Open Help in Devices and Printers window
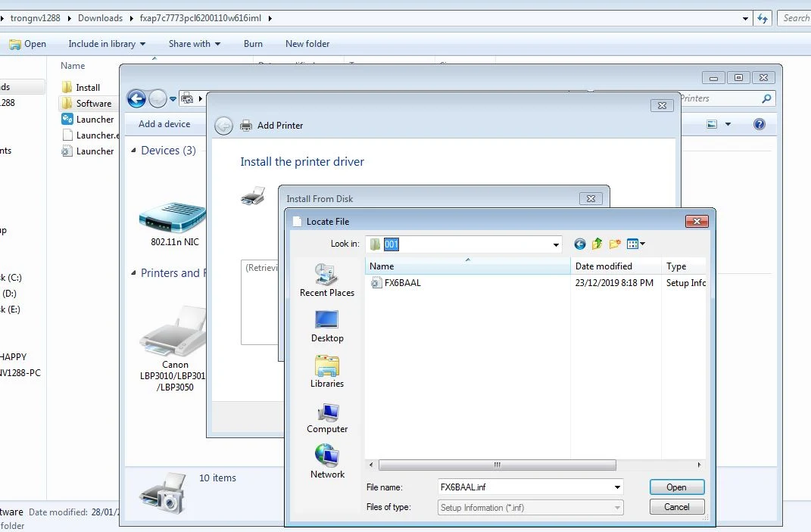Image resolution: width=811 pixels, height=532 pixels. 760,124
